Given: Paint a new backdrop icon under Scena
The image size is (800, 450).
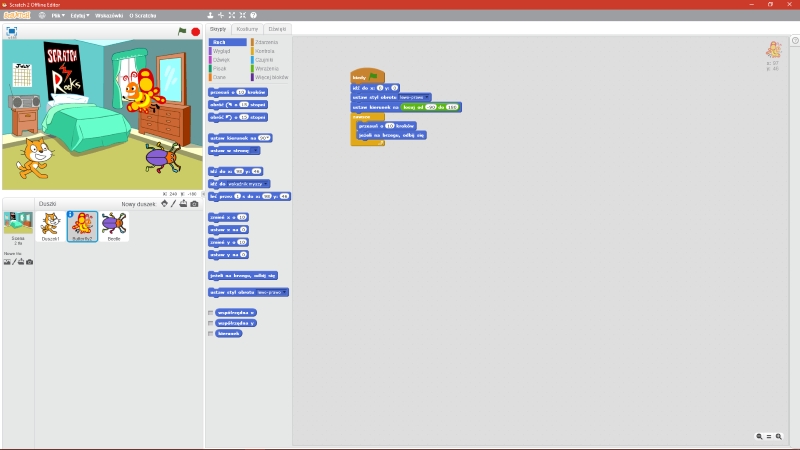Looking at the screenshot, I should tap(14, 262).
